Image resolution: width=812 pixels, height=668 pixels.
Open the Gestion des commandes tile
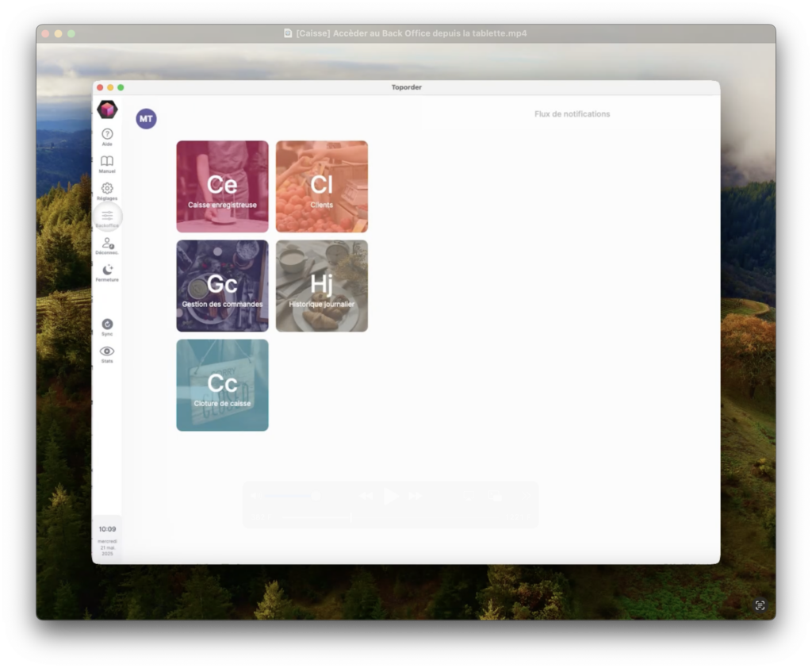[222, 286]
